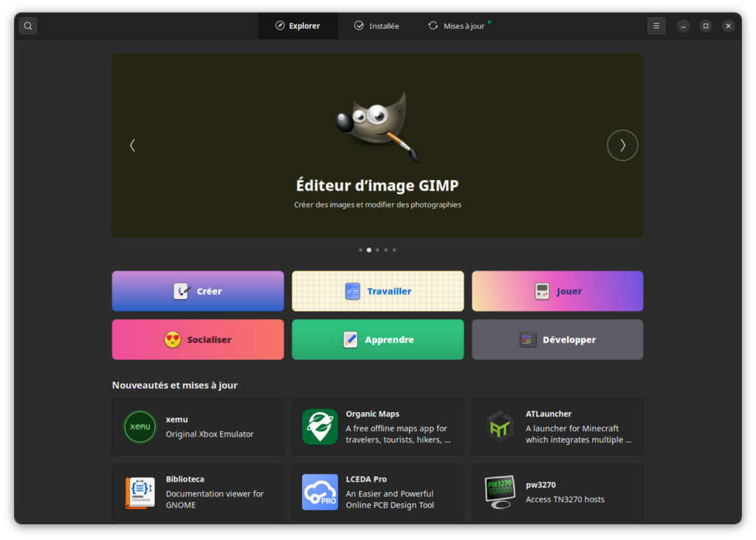The width and height of the screenshot is (756, 540).
Task: Click the Explorer compass icon
Action: [x=280, y=26]
